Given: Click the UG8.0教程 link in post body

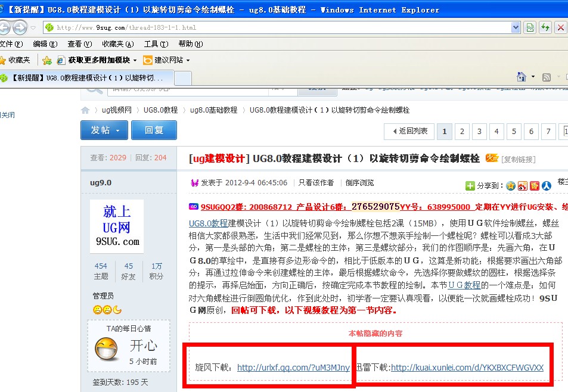Looking at the screenshot, I should click(x=208, y=223).
